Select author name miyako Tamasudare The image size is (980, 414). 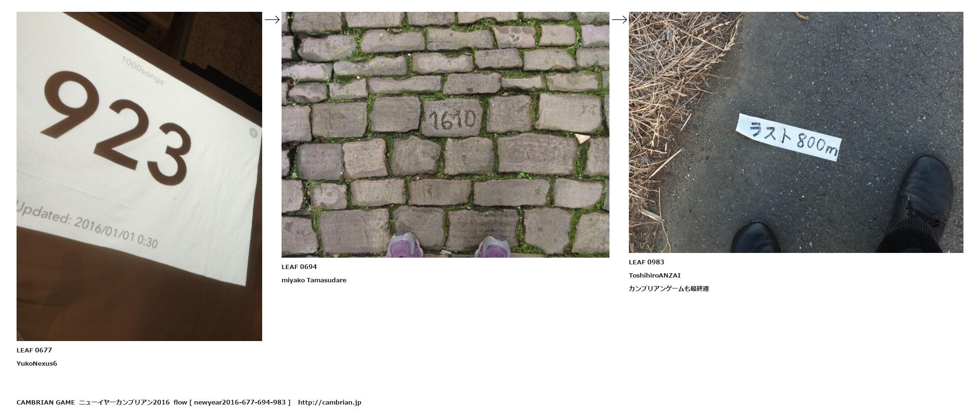tap(314, 280)
